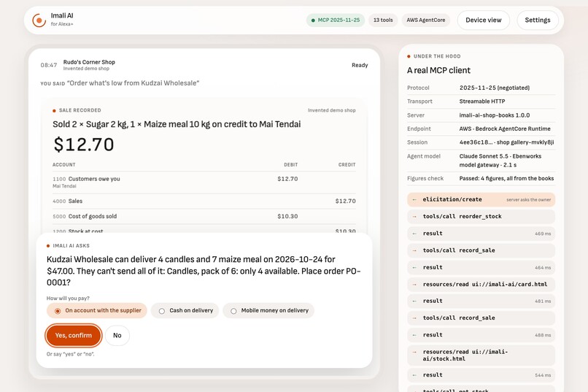
Task: Click the A real MCP client heading
Action: pyautogui.click(x=438, y=71)
